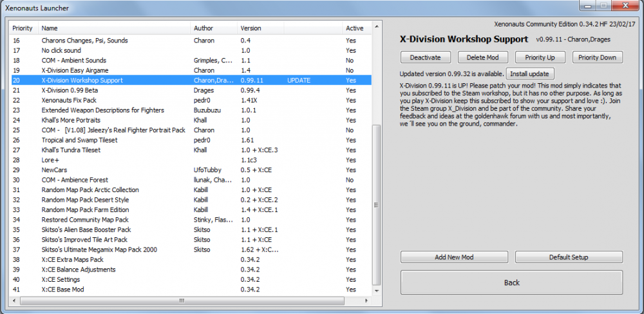Select X-Division Easy Airgame mod
Viewport: 644px width, 314px height.
tap(191, 70)
